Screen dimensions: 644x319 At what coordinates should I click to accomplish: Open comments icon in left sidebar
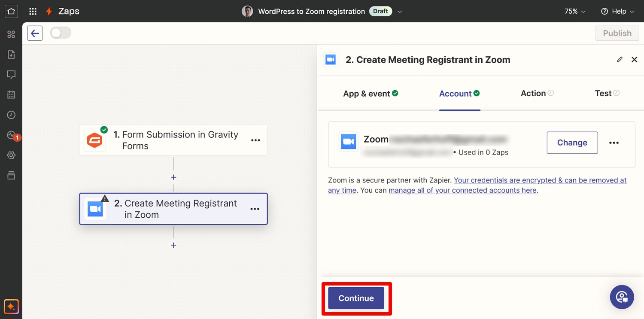[x=11, y=75]
